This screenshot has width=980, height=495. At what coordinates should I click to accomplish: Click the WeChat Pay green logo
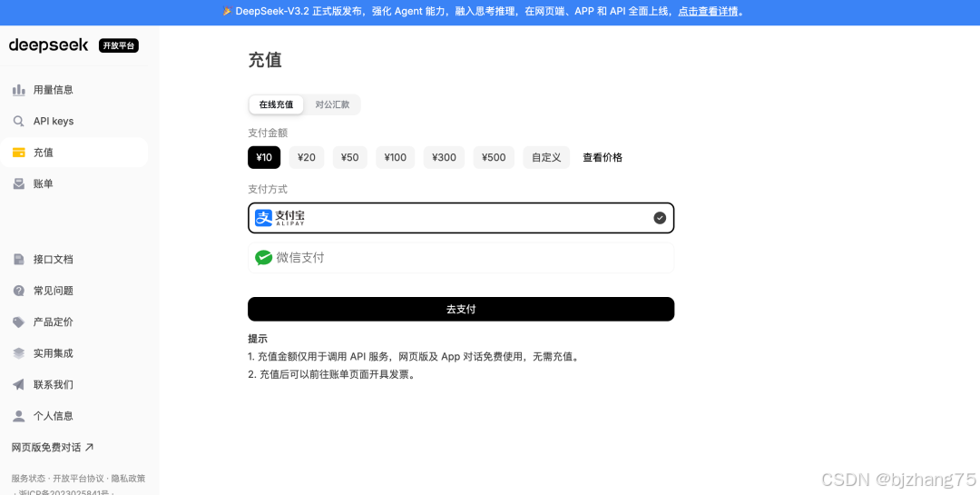click(264, 258)
